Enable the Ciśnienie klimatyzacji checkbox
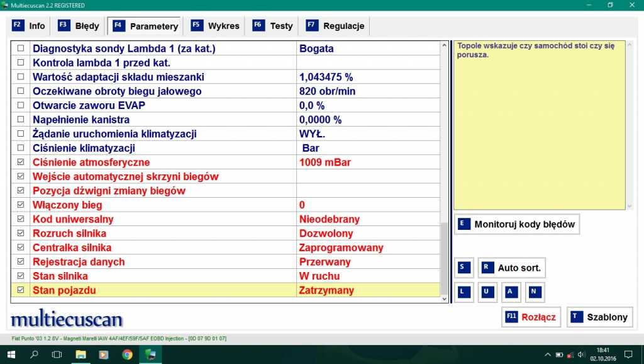644x364 pixels. pyautogui.click(x=21, y=148)
